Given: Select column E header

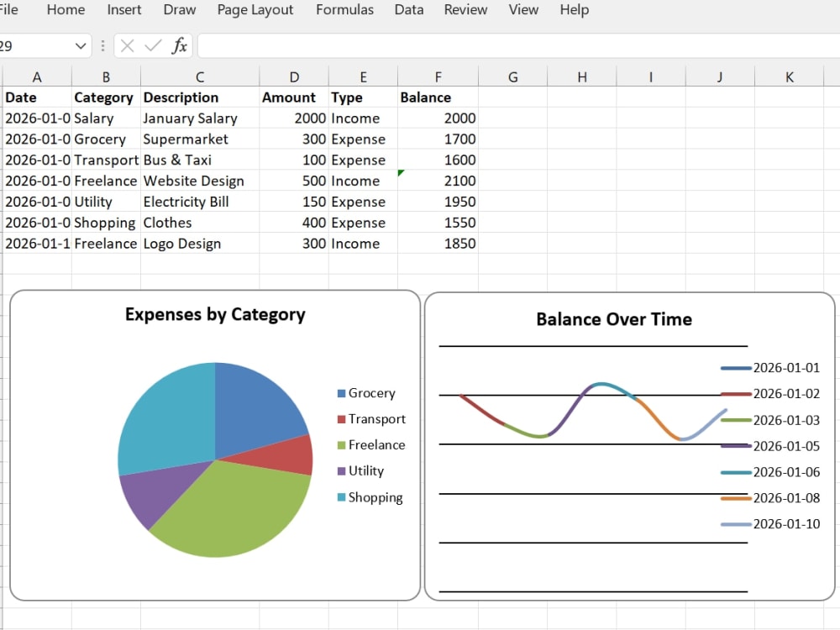Looking at the screenshot, I should (x=363, y=77).
